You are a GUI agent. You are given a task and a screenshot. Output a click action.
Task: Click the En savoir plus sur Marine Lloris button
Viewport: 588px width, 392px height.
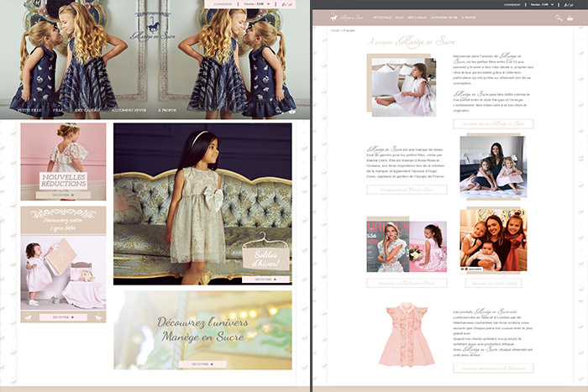(x=407, y=190)
